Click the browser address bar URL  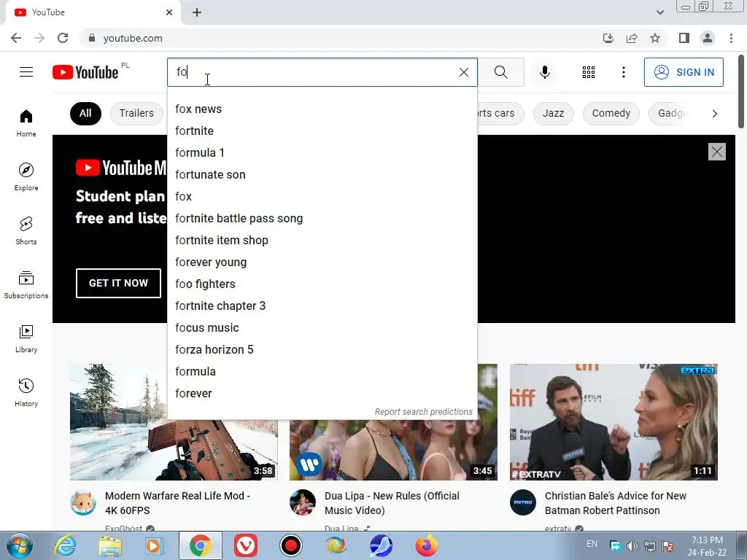click(133, 38)
